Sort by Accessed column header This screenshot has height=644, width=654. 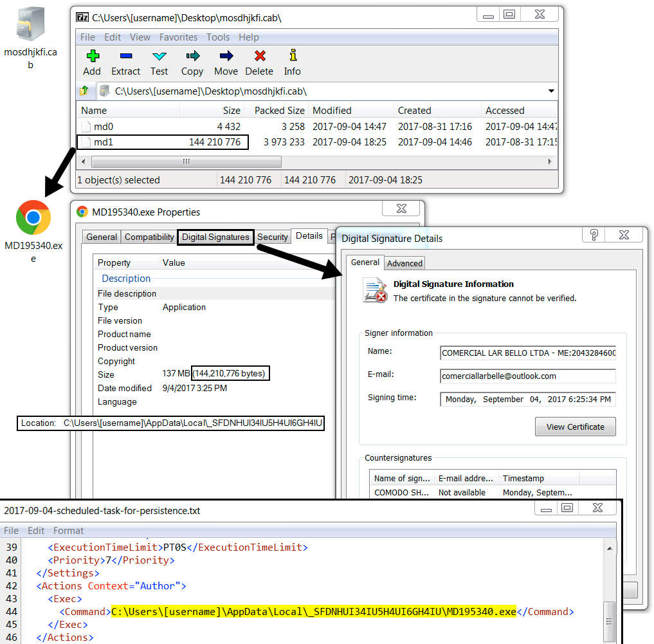[x=520, y=111]
